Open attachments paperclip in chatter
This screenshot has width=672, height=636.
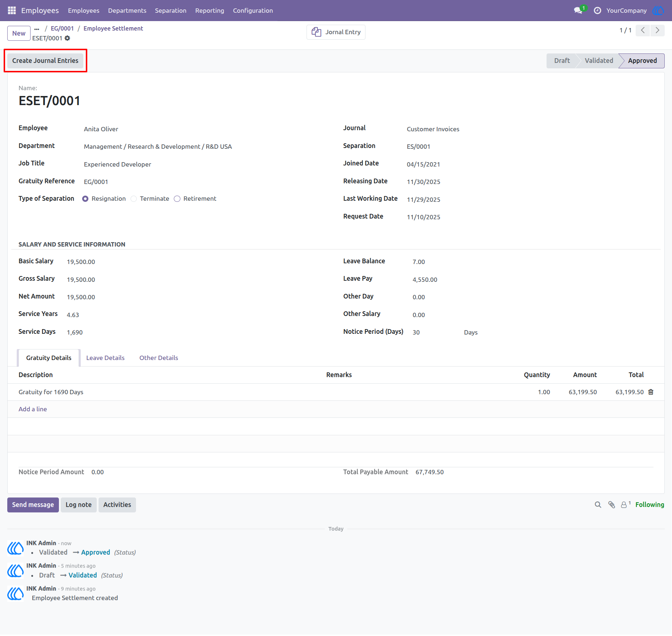point(612,505)
